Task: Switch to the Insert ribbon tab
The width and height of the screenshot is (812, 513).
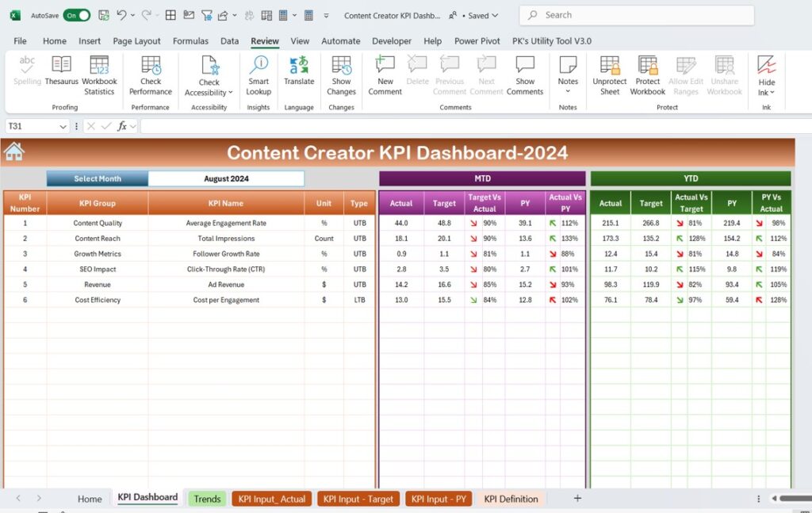Action: (90, 41)
